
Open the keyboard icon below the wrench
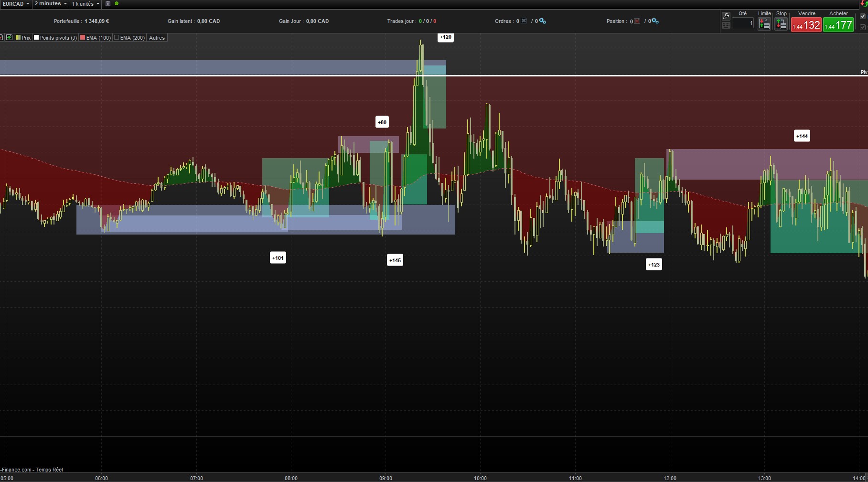tap(726, 25)
